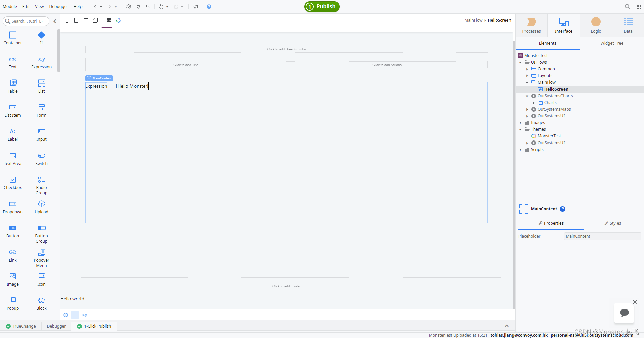Expand the Layouts flow

[527, 76]
